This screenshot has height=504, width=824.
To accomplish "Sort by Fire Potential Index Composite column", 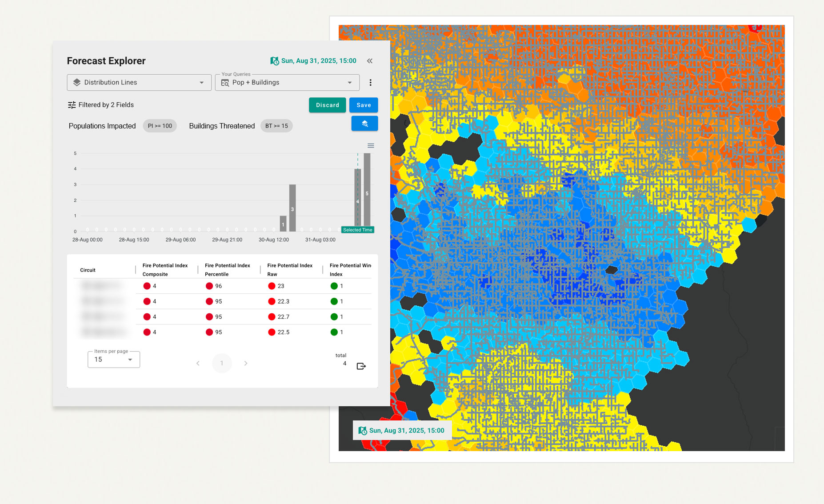I will point(165,270).
